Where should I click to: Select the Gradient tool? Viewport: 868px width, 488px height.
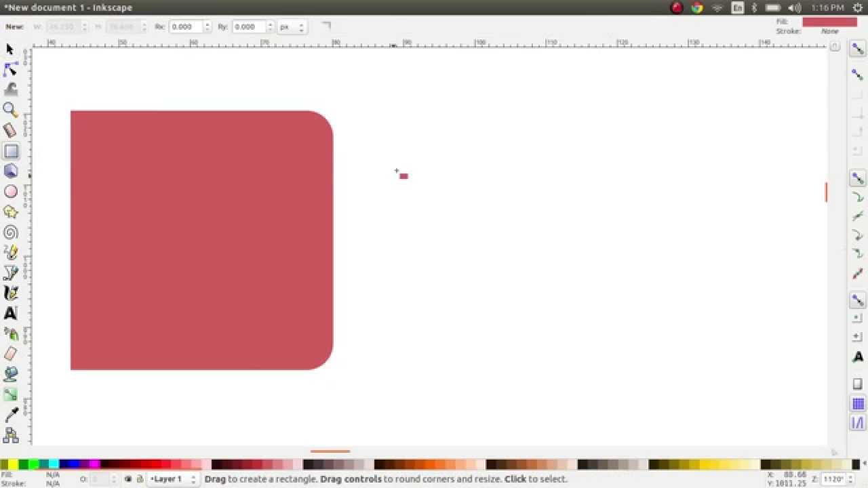(x=10, y=394)
